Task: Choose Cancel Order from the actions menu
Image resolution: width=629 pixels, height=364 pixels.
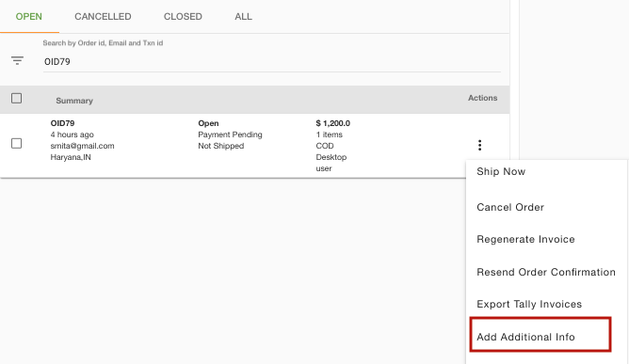Action: click(x=510, y=207)
